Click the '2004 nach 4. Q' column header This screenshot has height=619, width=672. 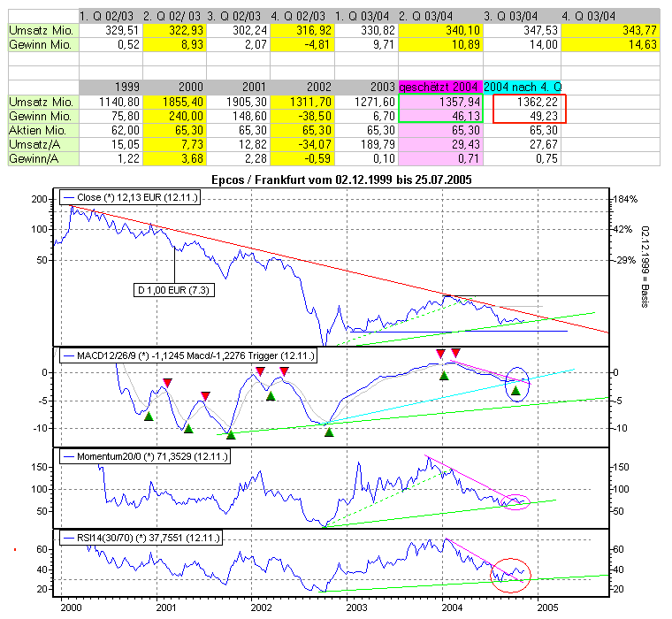(523, 87)
